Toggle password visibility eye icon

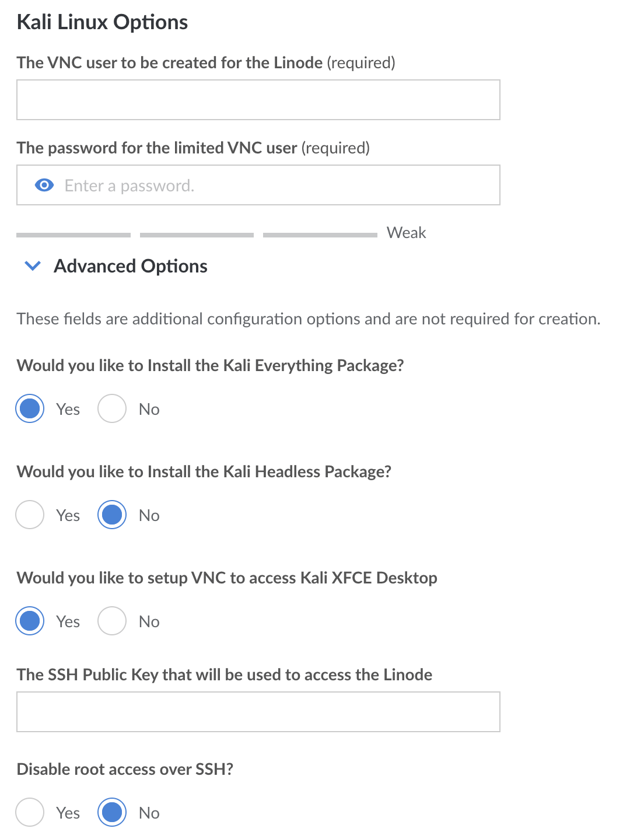click(x=44, y=186)
